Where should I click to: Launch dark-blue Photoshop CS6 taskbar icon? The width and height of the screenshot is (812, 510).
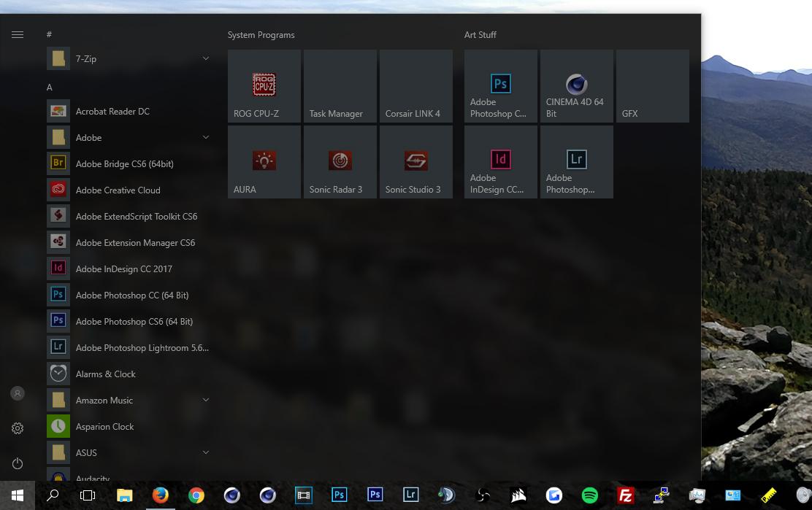click(x=375, y=495)
